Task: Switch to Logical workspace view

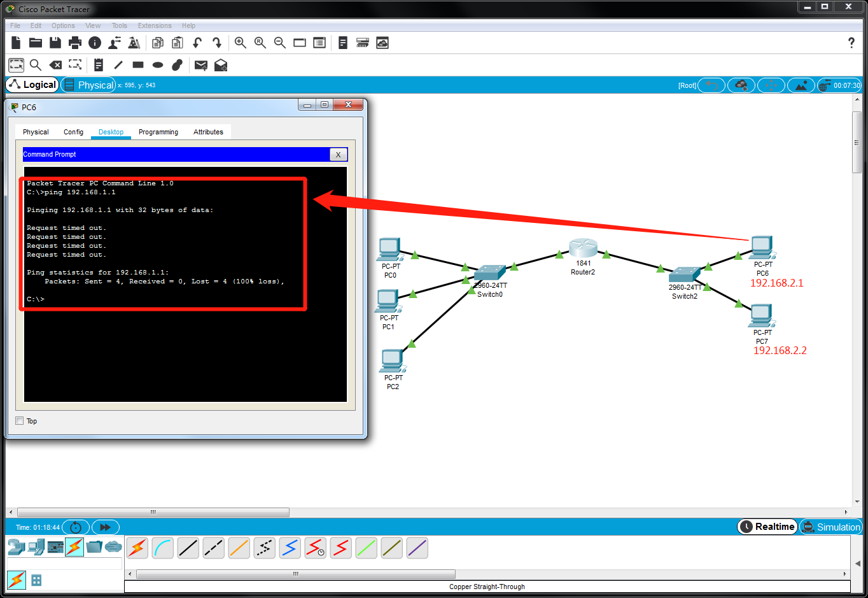Action: coord(32,85)
